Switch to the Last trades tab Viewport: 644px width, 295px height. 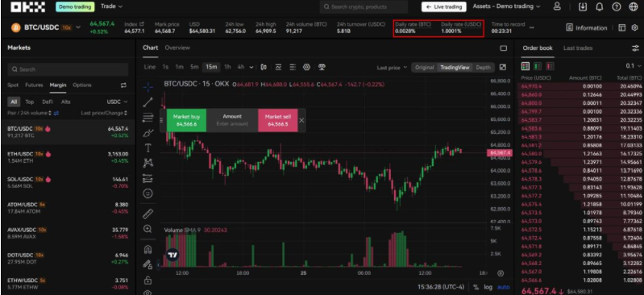(577, 48)
